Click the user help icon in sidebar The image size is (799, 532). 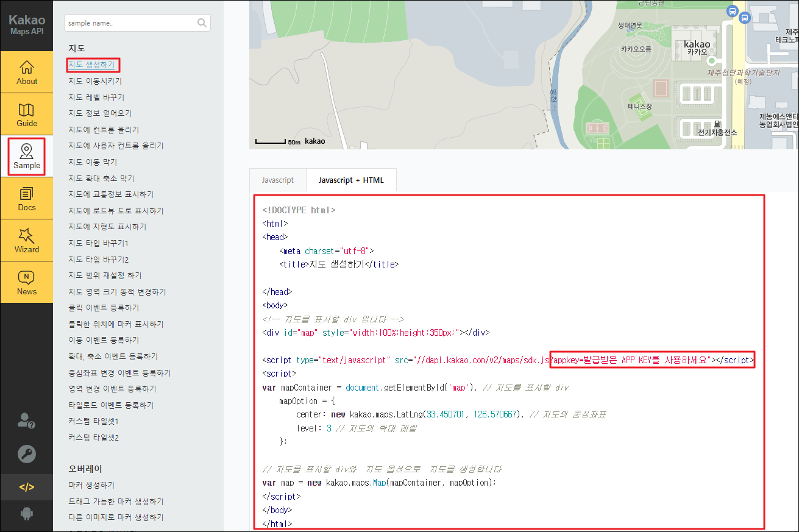[26, 420]
